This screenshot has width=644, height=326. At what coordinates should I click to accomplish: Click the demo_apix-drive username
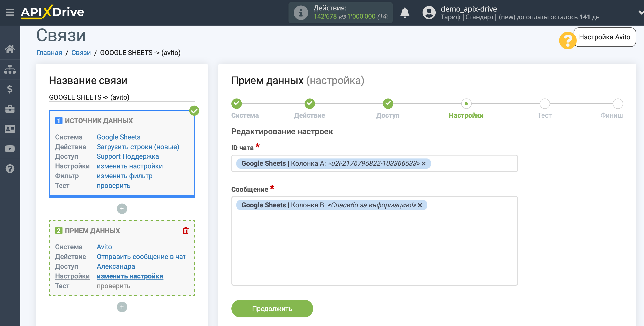coord(469,9)
